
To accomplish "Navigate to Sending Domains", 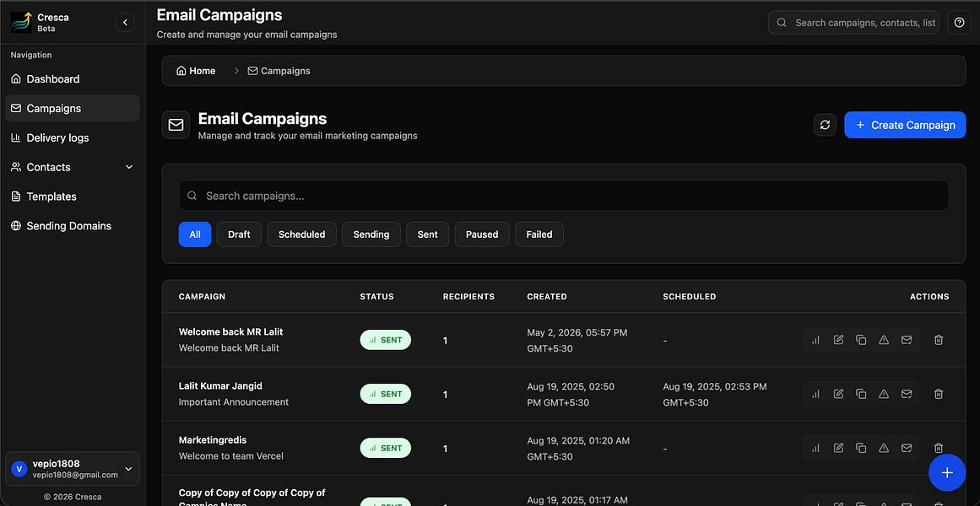I will coord(73,225).
